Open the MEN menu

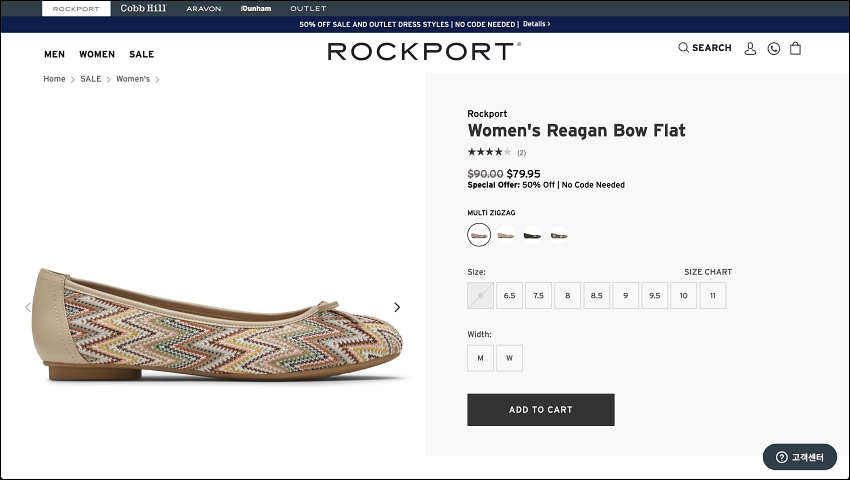tap(54, 54)
